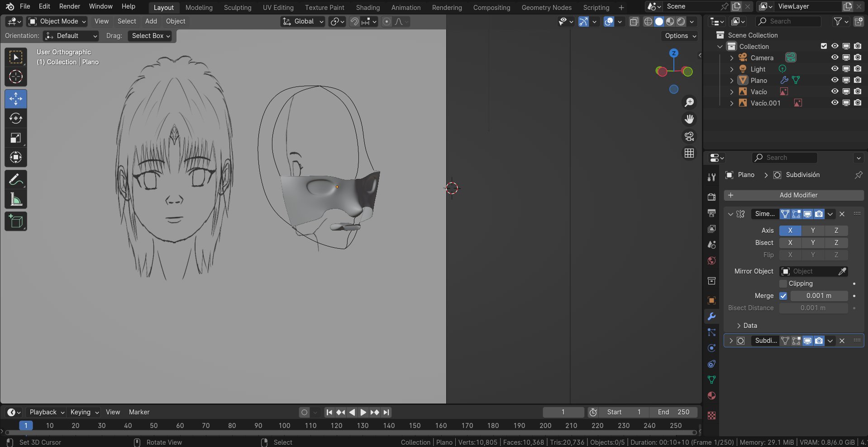This screenshot has height=447, width=868.
Task: Activate the Scale tool
Action: pos(16,138)
